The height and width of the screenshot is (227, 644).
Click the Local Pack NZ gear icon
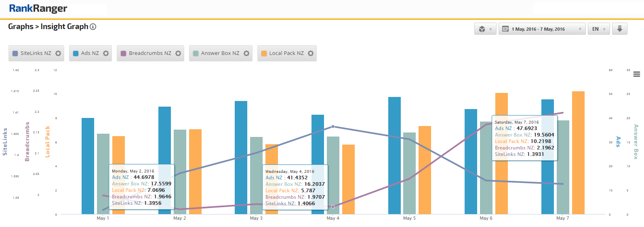tap(311, 53)
